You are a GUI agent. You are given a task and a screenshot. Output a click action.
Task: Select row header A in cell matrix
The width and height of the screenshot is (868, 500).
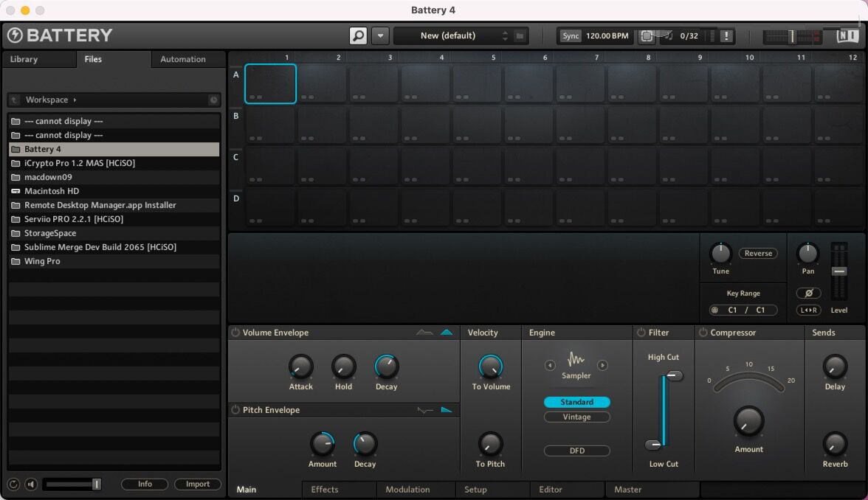click(236, 74)
